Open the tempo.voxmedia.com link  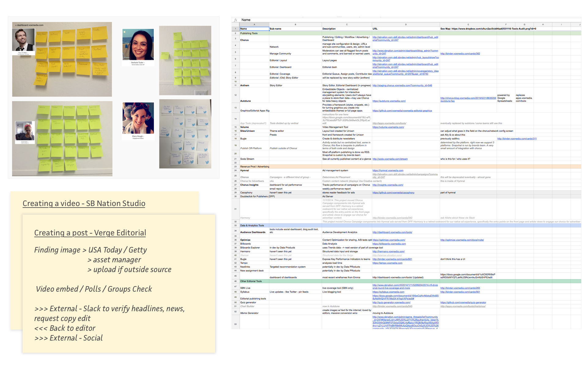[387, 263]
